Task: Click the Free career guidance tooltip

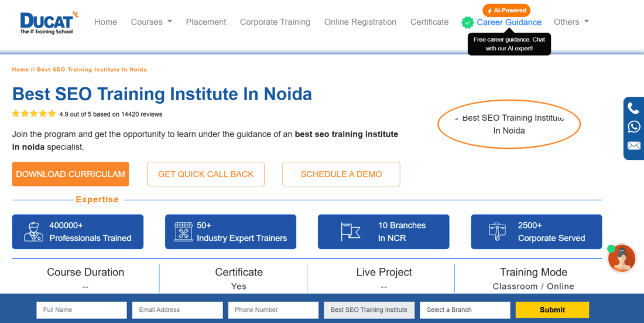Action: pos(509,44)
